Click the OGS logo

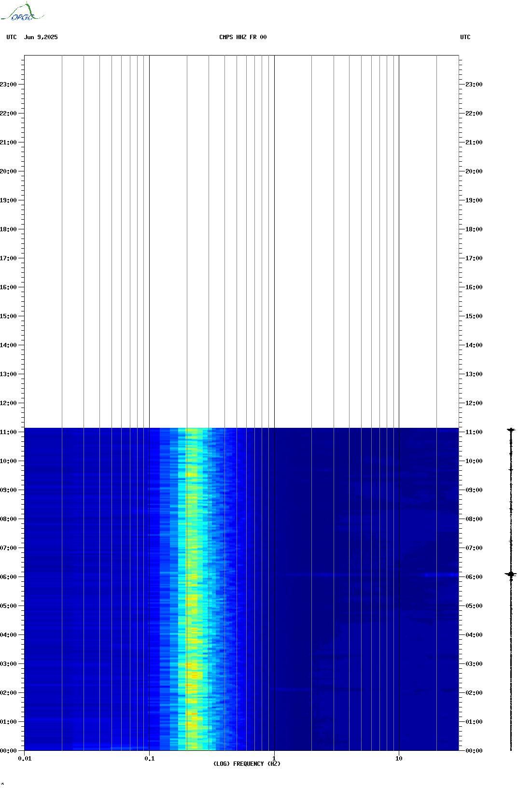click(x=22, y=12)
